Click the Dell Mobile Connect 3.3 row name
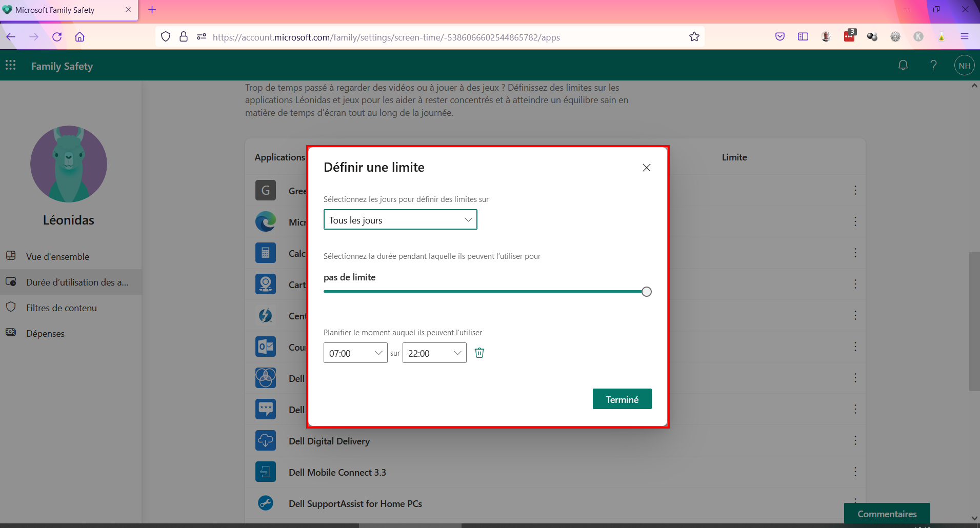 [x=337, y=472]
